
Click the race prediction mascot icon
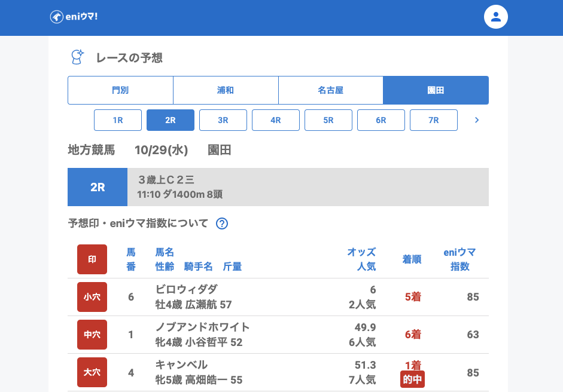coord(77,57)
